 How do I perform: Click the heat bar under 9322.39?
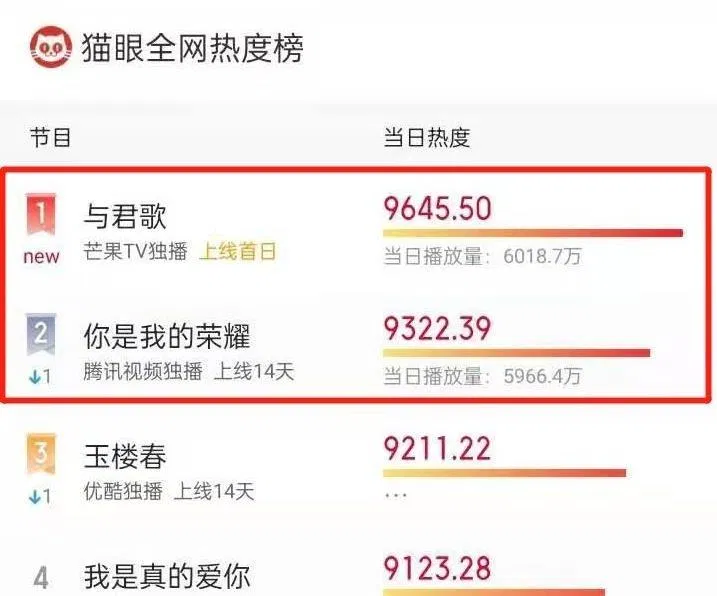[516, 352]
